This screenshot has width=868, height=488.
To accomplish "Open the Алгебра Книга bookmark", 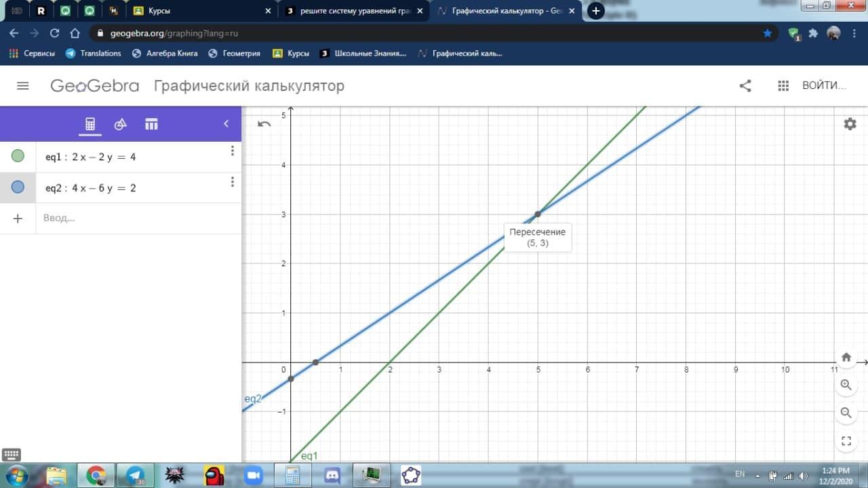I will tap(165, 53).
